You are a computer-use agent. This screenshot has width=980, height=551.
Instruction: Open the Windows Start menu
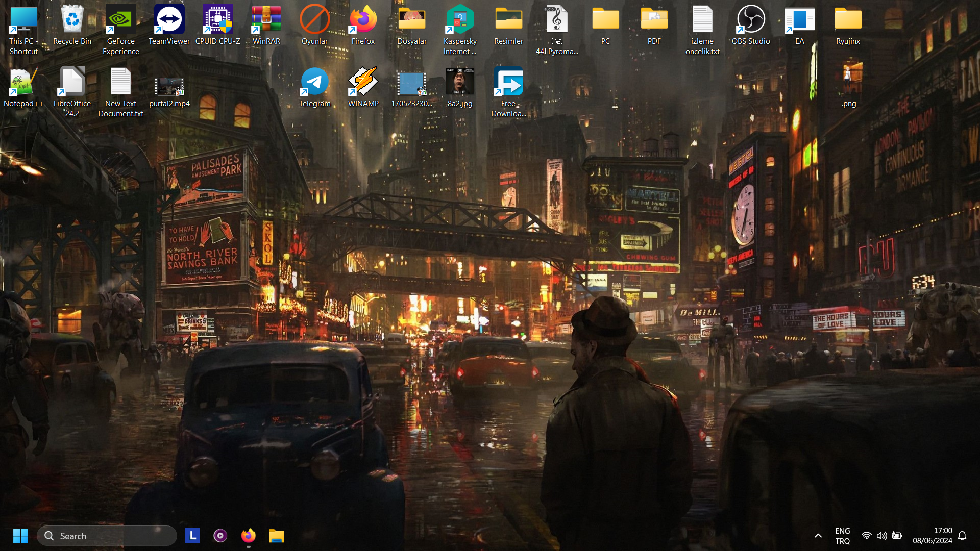20,536
